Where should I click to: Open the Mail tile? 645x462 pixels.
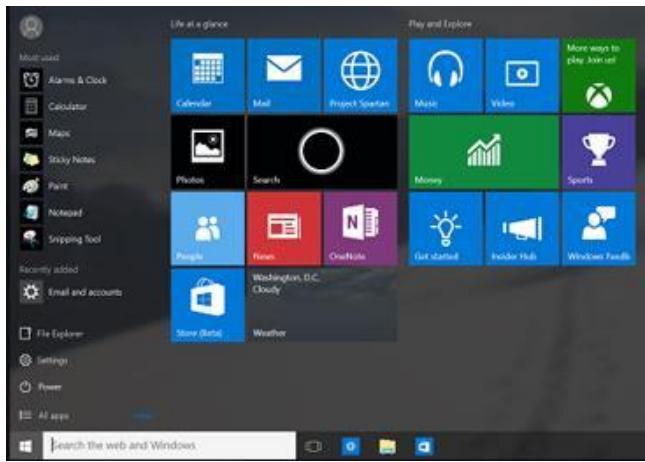tap(284, 75)
